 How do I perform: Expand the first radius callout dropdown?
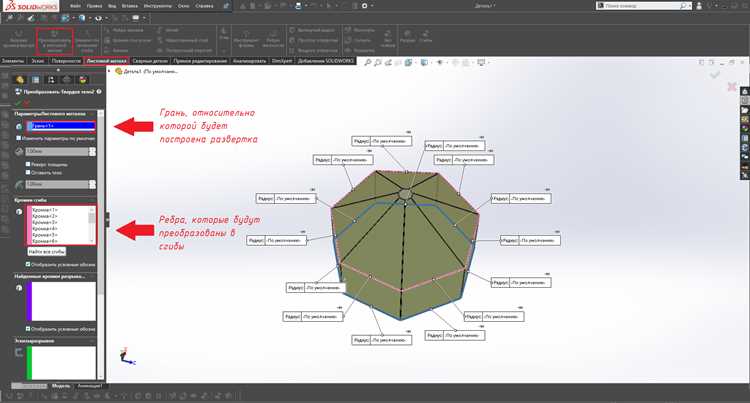point(408,132)
